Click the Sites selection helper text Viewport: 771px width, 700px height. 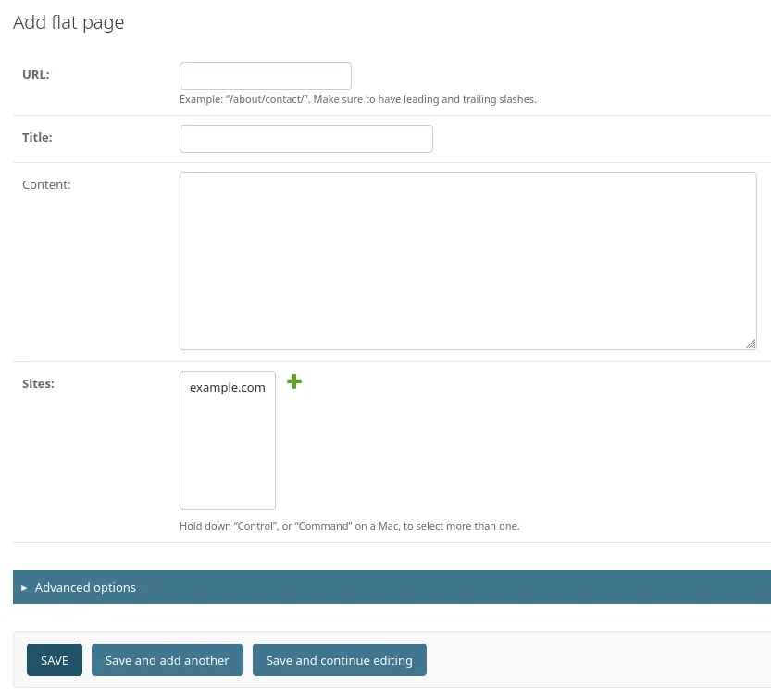click(x=349, y=525)
